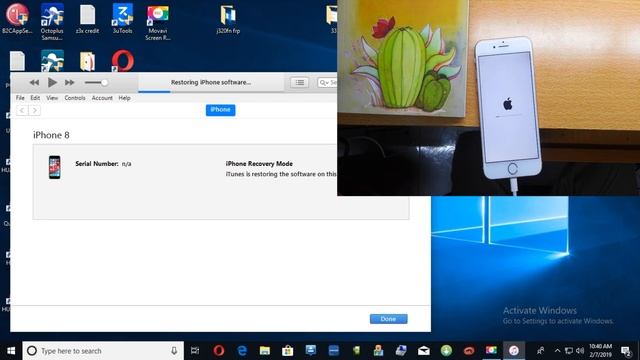The image size is (640, 360).
Task: Open Movavi Screen Recorder in the taskbar
Action: [x=491, y=351]
